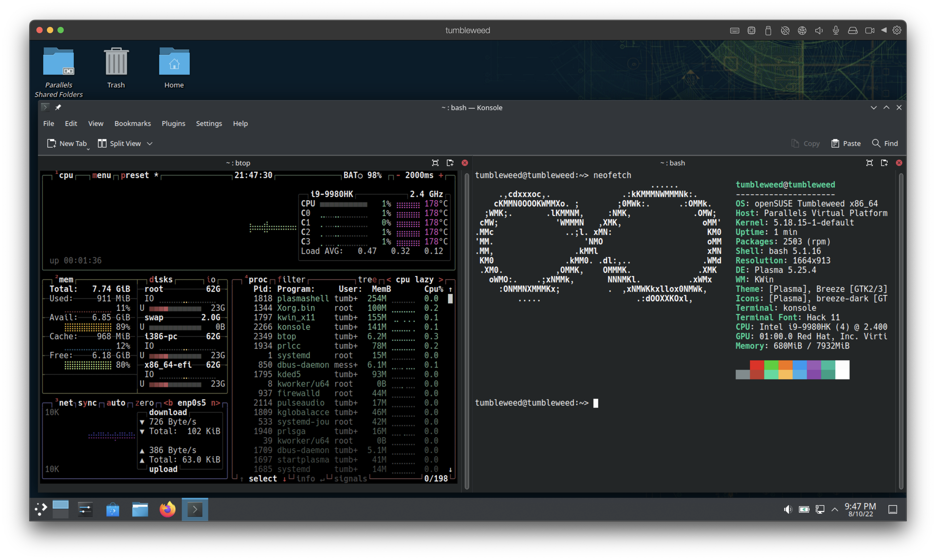Viewport: 936px width, 560px height.
Task: Open the network globe icon in Parallels toolbar
Action: pyautogui.click(x=802, y=31)
